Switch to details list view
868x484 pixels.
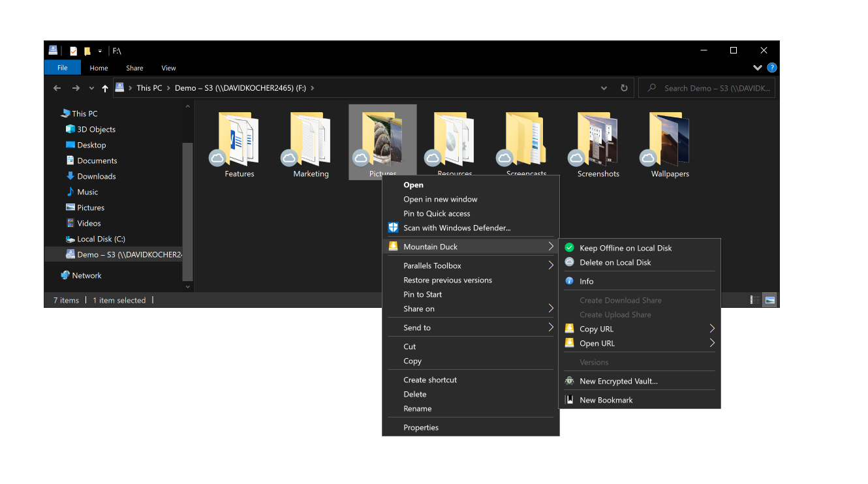(x=754, y=300)
